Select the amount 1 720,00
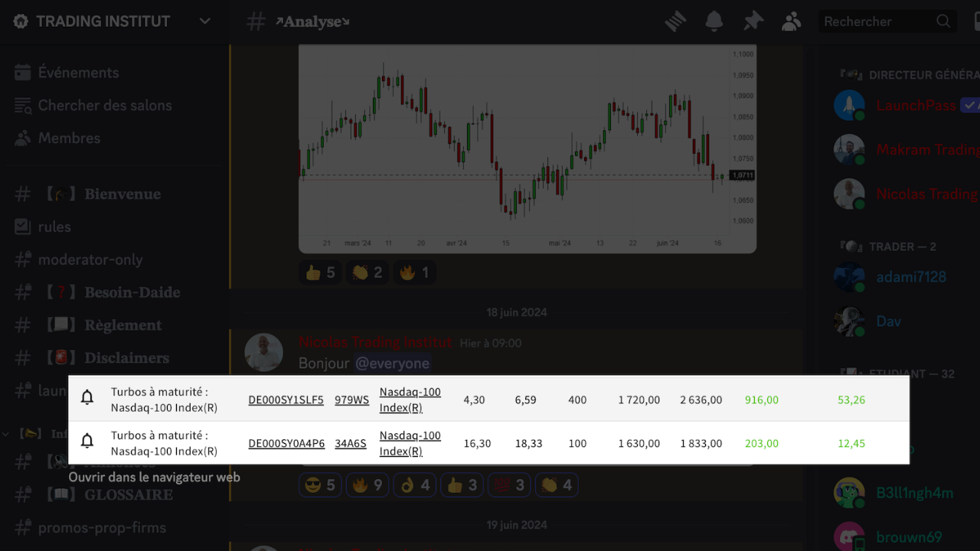This screenshot has height=551, width=980. coord(639,400)
